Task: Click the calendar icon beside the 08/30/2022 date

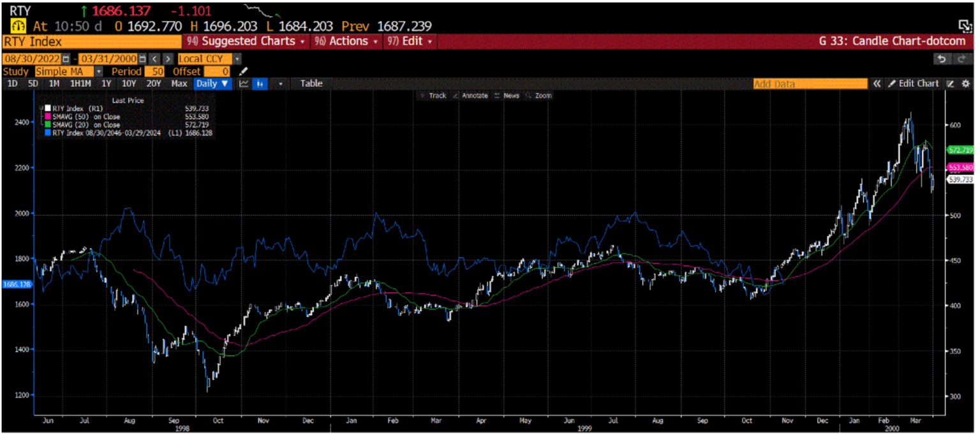Action: (x=64, y=59)
